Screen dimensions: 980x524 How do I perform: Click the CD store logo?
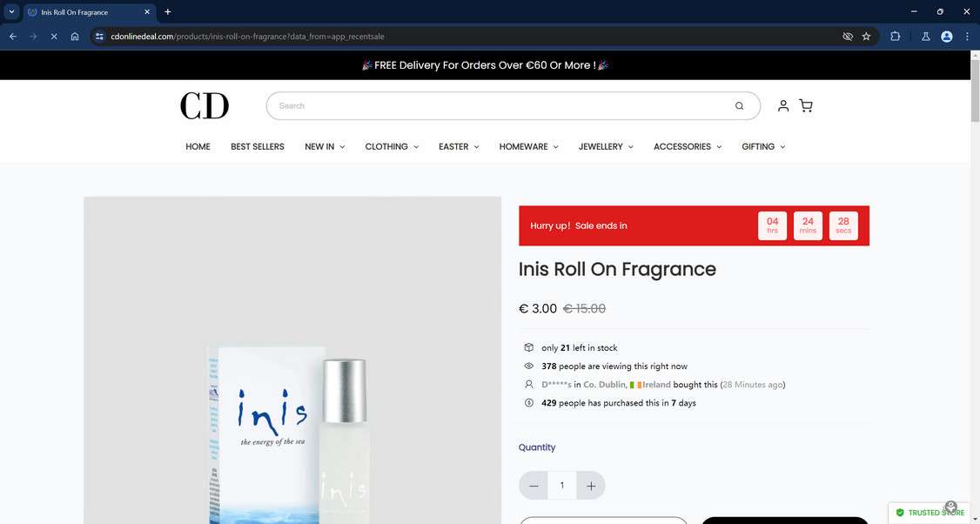click(x=205, y=105)
